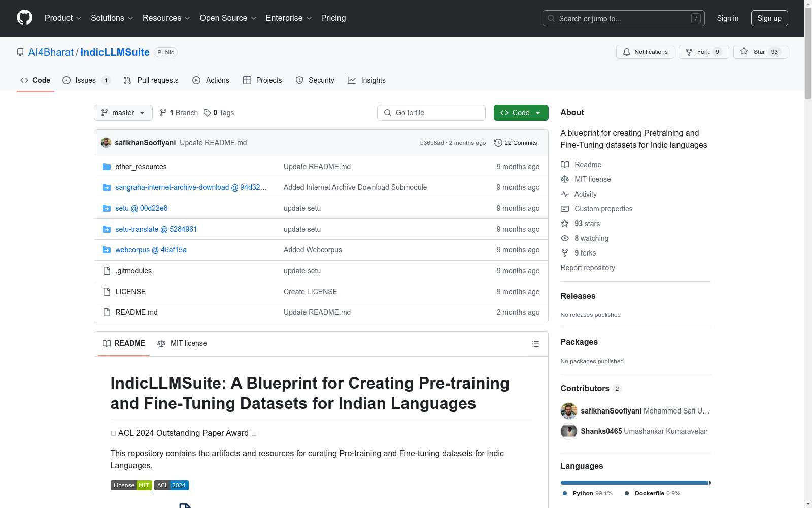Open the Security tab
The width and height of the screenshot is (812, 508).
pos(315,80)
